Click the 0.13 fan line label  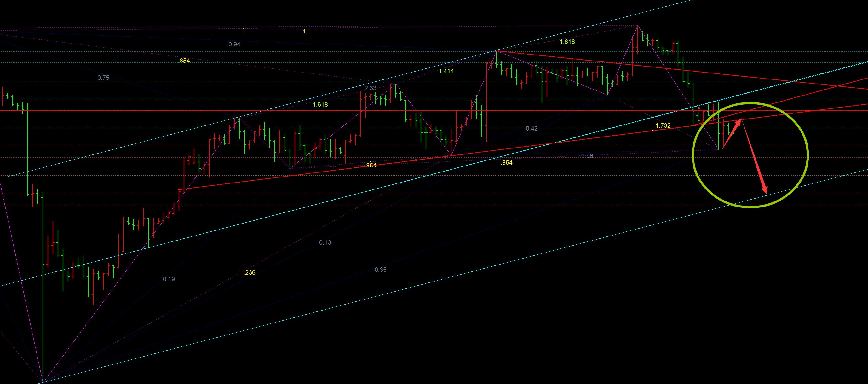[325, 242]
